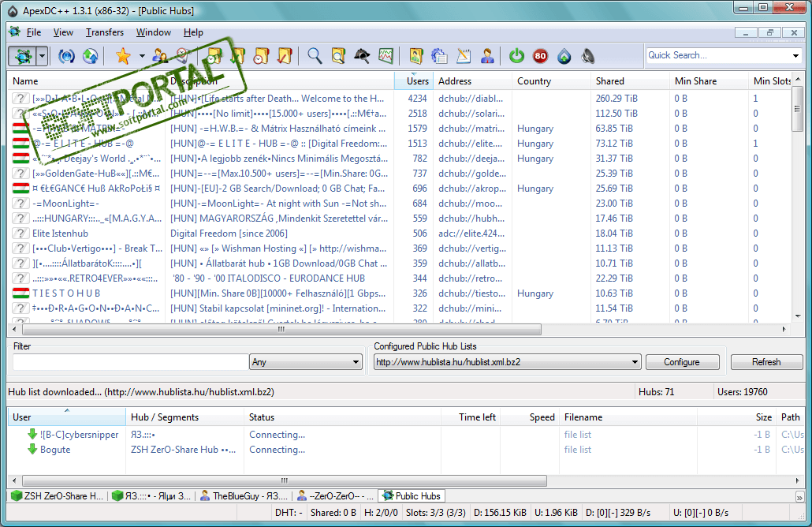The width and height of the screenshot is (812, 527).
Task: Sort hub list by Users column header
Action: [412, 80]
